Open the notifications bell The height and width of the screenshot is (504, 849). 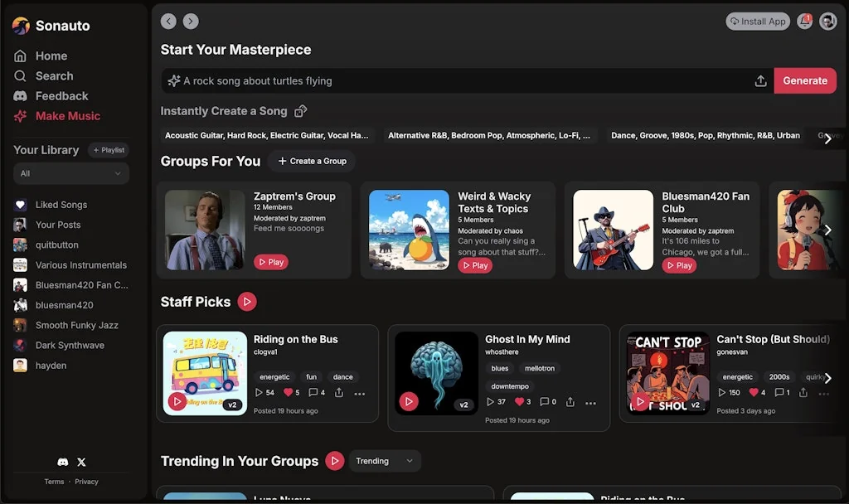point(804,21)
